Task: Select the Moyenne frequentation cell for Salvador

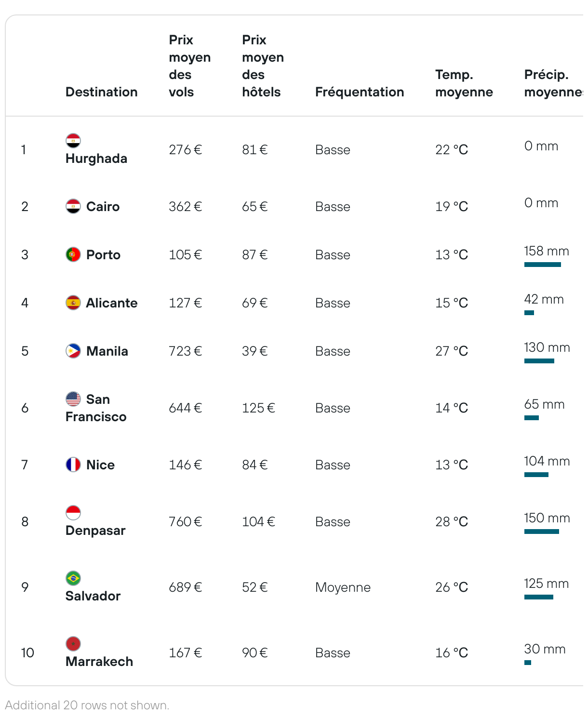Action: (343, 587)
